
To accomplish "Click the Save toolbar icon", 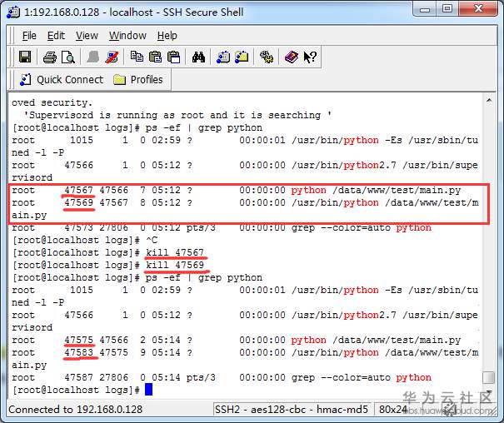I will pyautogui.click(x=25, y=57).
